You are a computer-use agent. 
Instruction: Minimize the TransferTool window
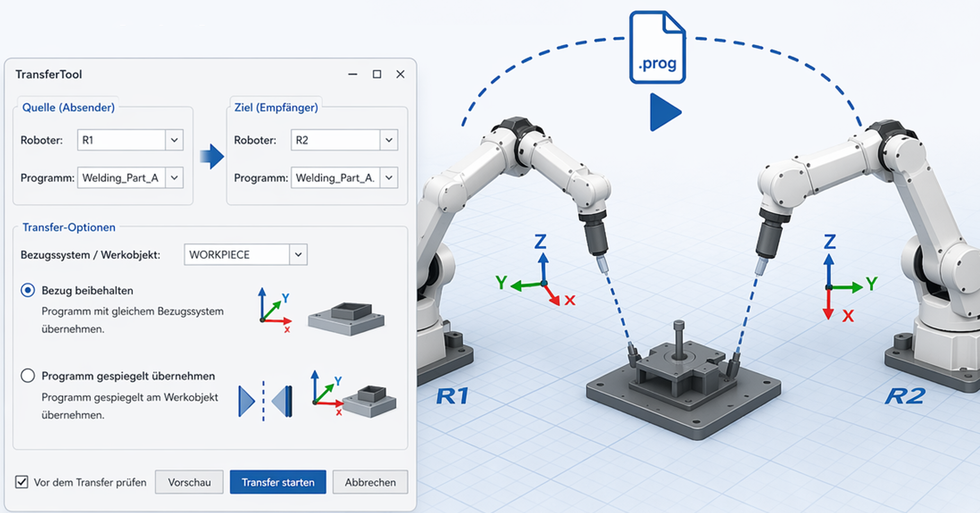tap(352, 74)
